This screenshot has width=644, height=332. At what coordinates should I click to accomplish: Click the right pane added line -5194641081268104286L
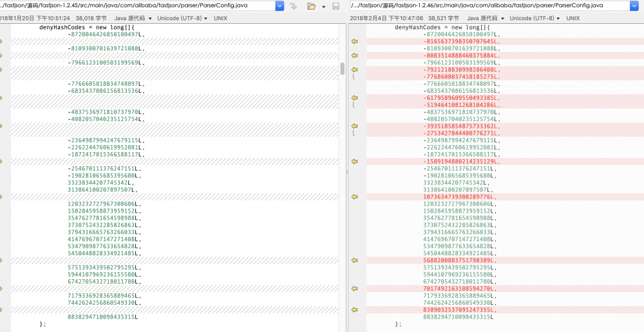[462, 105]
